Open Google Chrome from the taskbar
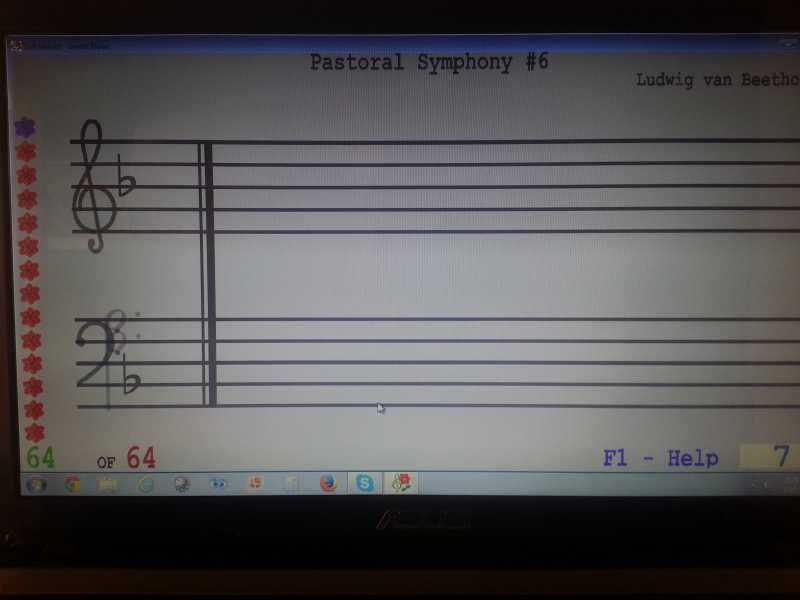The image size is (800, 600). pyautogui.click(x=72, y=484)
